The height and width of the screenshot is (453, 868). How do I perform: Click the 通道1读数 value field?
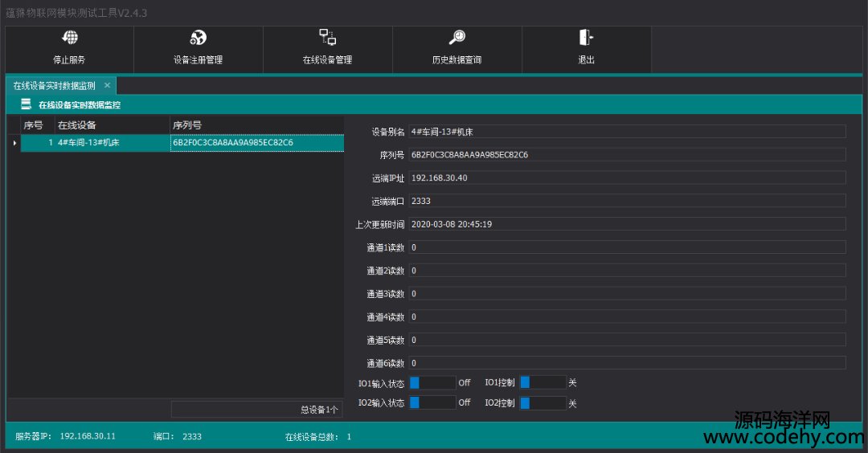(627, 247)
